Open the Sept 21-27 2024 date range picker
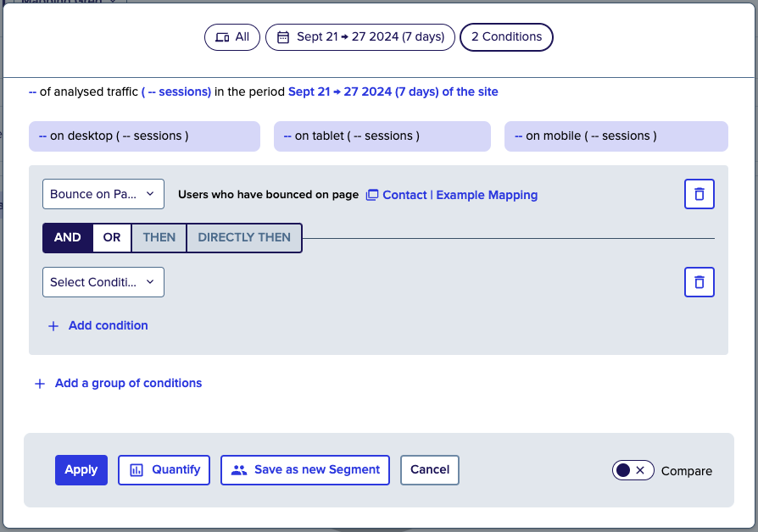 point(359,36)
